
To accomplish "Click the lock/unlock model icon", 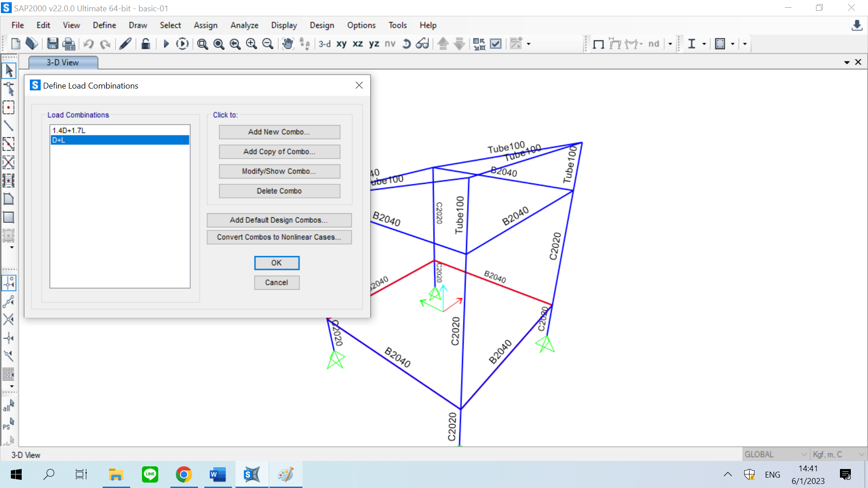I will coord(146,44).
